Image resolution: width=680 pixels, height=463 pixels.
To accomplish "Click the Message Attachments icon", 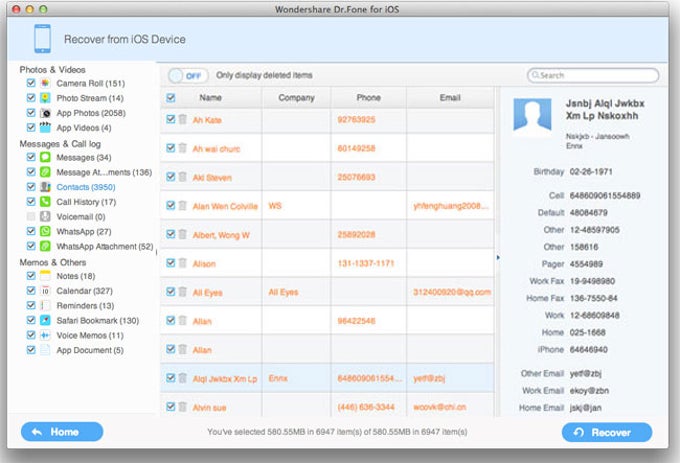I will pyautogui.click(x=45, y=172).
